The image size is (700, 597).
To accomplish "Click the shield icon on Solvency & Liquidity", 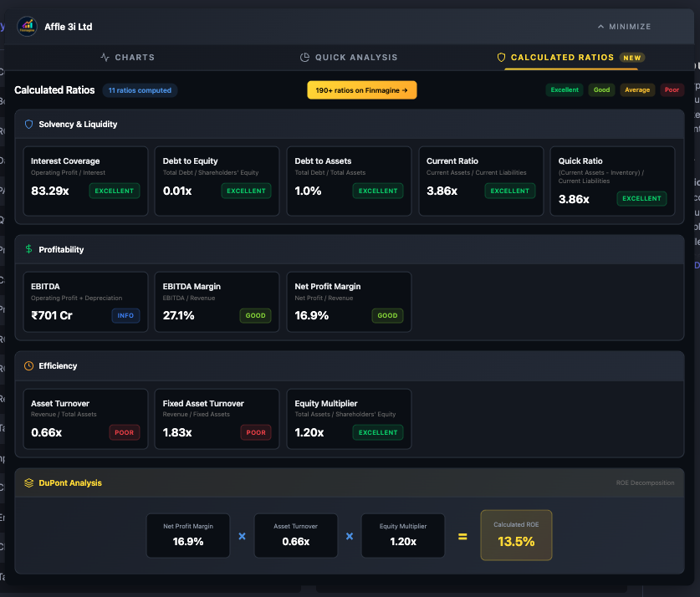I will [29, 124].
